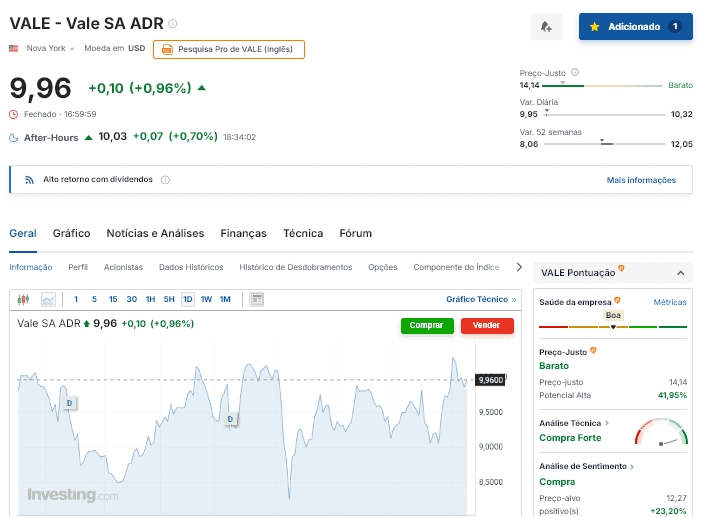
Task: Open the Técnica tab
Action: 303,233
